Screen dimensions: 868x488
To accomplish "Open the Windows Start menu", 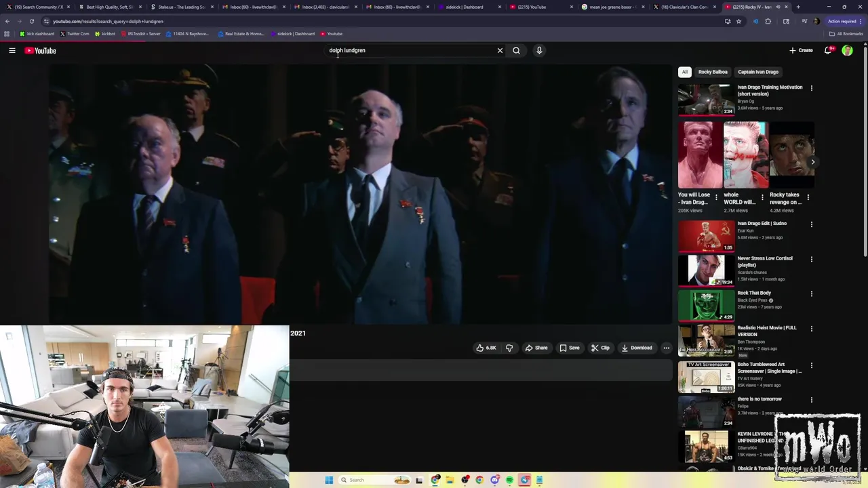I will pyautogui.click(x=329, y=480).
